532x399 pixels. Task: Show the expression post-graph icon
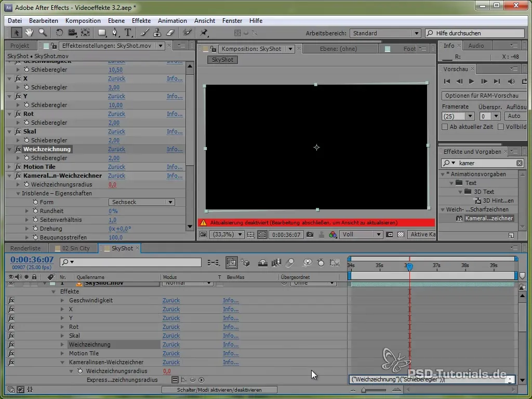coord(184,380)
